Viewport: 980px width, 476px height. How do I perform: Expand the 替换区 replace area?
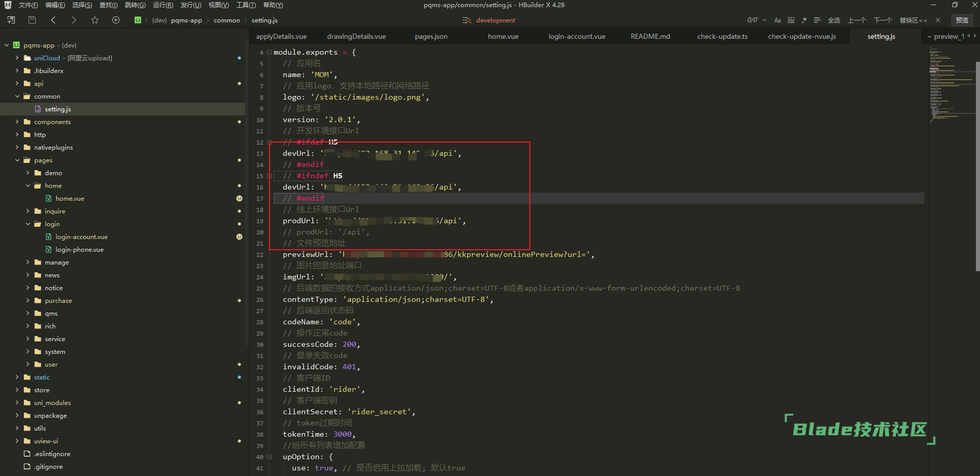coord(913,20)
